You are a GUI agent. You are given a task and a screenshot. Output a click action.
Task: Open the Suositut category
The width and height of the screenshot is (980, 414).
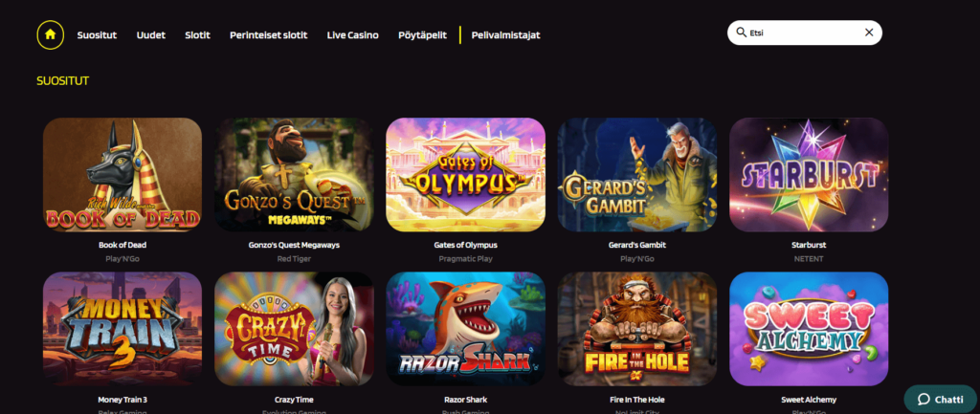click(97, 35)
